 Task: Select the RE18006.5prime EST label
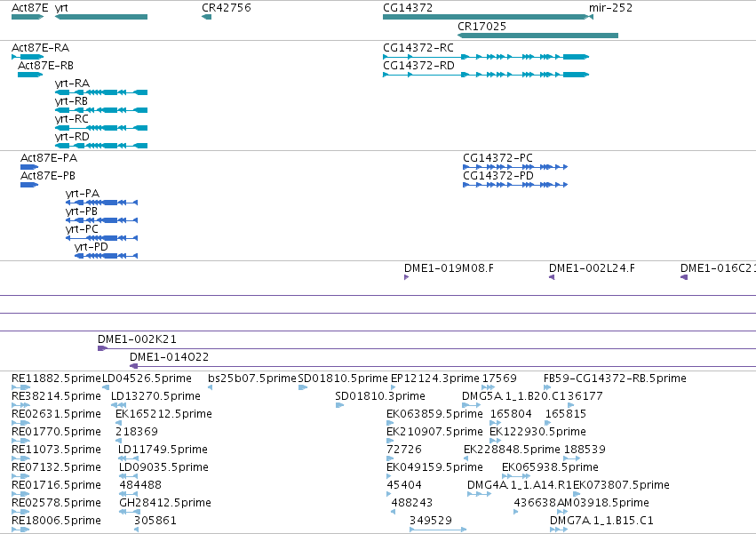tap(56, 522)
